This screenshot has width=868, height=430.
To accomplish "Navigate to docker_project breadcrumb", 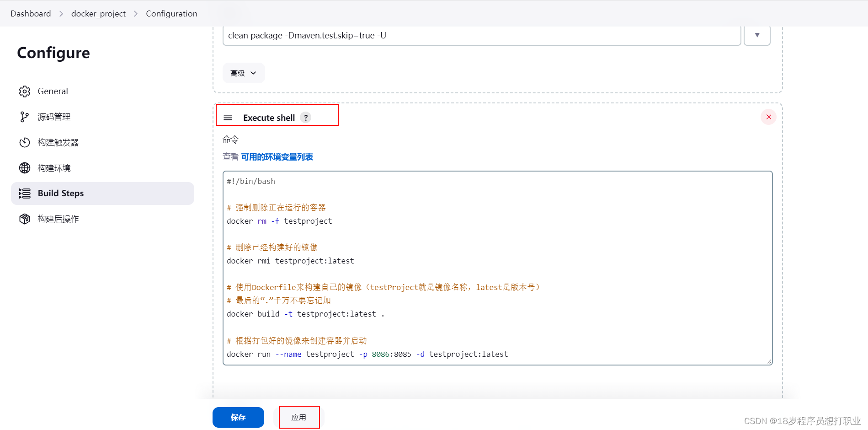I will coord(98,14).
